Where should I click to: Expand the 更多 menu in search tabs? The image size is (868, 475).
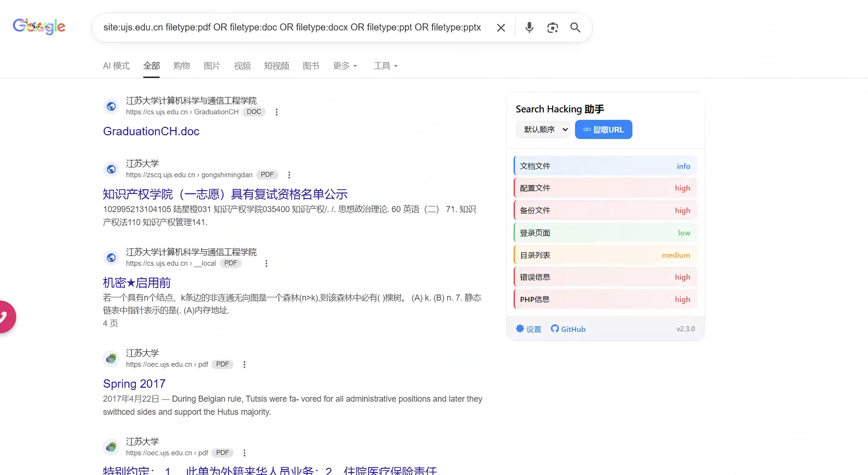pos(345,66)
